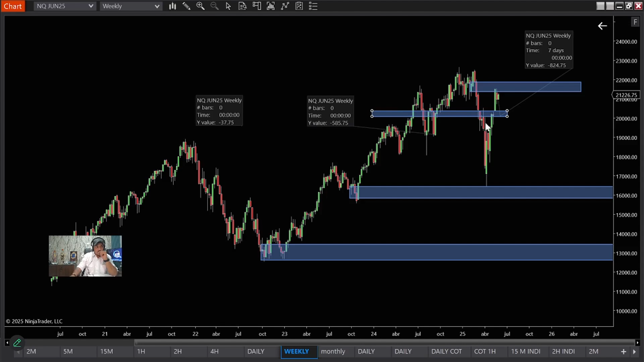This screenshot has width=644, height=362.
Task: Click the info label with Y value -37.75
Action: coord(219,111)
